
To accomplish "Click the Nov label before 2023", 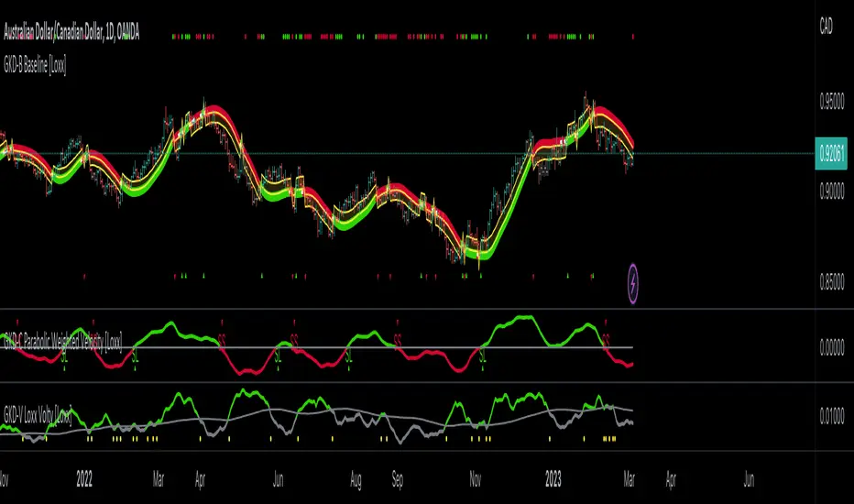I will click(475, 479).
